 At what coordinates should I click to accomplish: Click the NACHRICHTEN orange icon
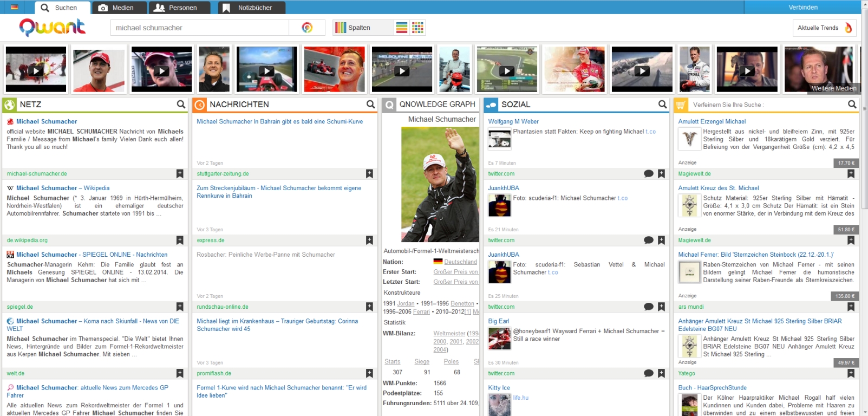coord(199,105)
